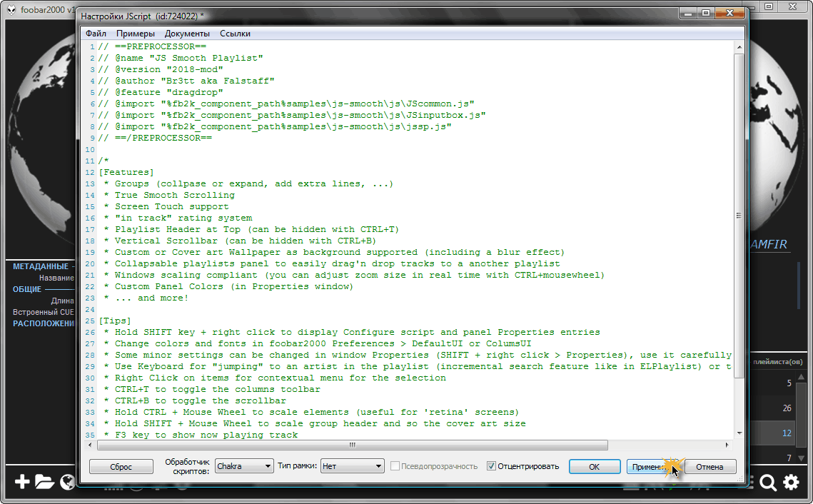Click ОБЩИЕ heading in foobar2000 panel
The image size is (813, 504).
point(27,289)
